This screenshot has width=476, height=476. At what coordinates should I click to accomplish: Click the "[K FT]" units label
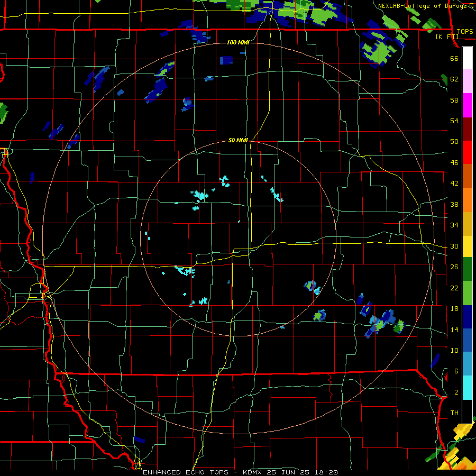pos(447,36)
